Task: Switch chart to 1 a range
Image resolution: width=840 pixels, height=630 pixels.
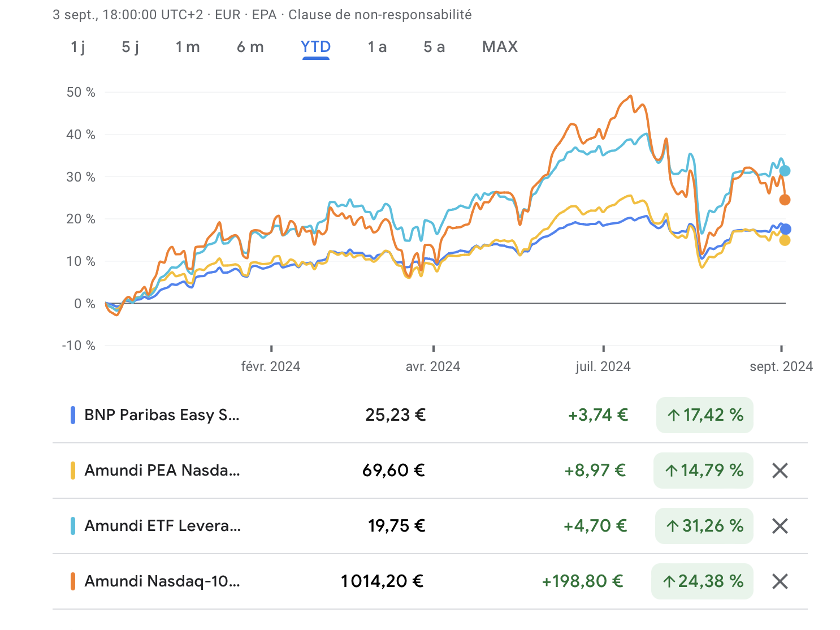Action: pos(377,47)
